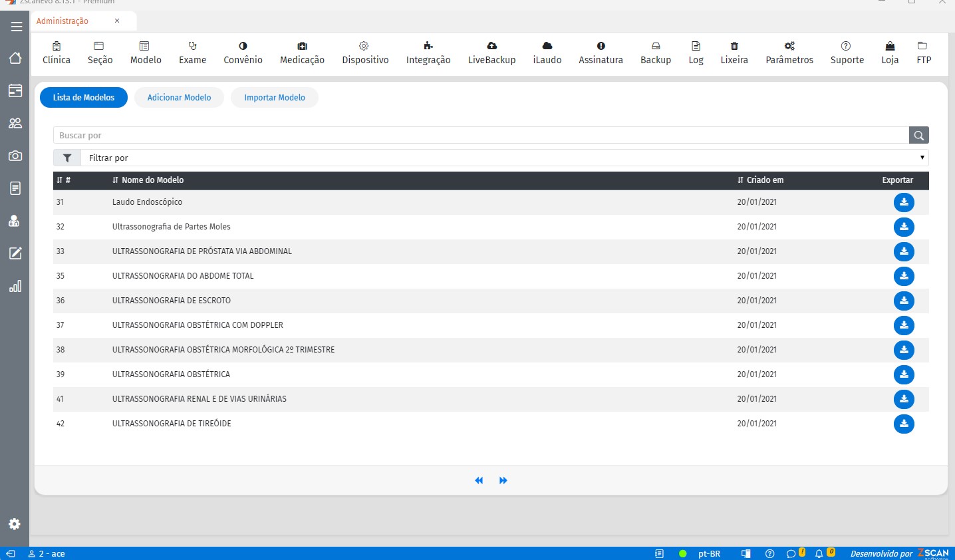Open Exame administration section
The image size is (955, 560).
click(193, 53)
